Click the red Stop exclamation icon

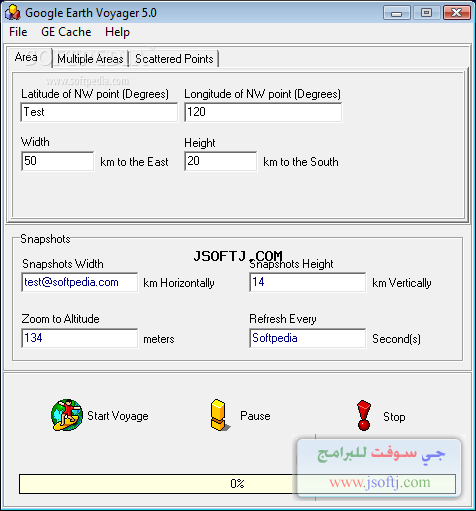pyautogui.click(x=364, y=415)
